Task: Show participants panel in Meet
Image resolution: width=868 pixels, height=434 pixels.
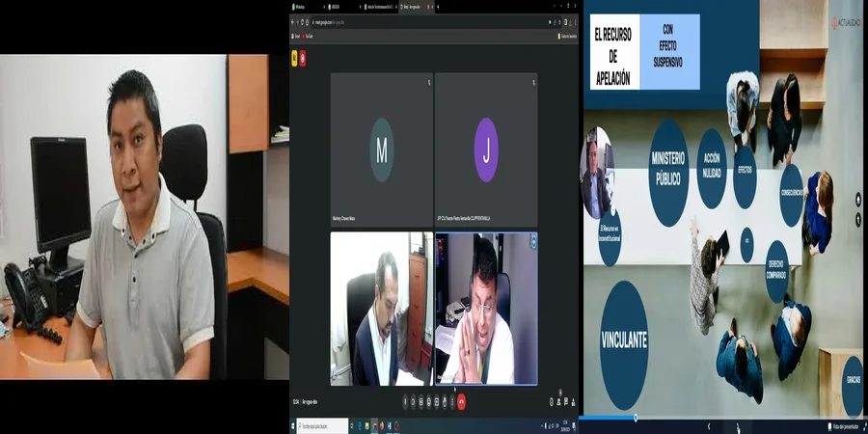Action: pyautogui.click(x=558, y=402)
